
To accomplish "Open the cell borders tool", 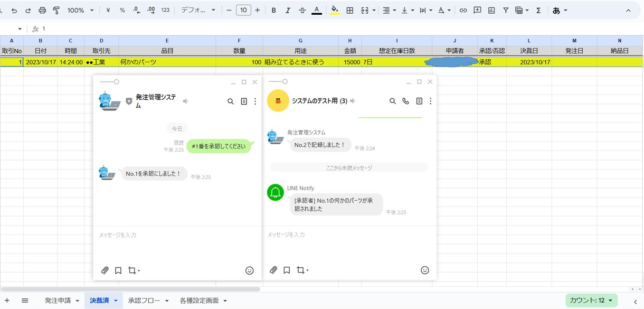I will click(x=349, y=11).
